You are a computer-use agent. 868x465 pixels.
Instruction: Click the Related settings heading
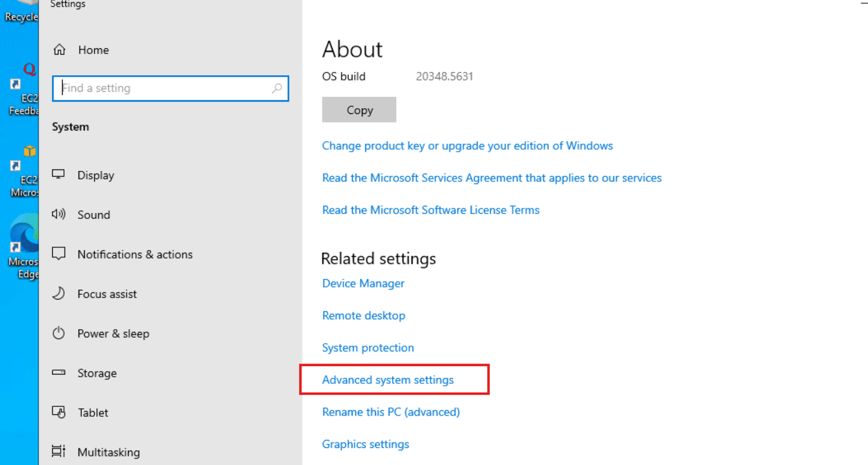pyautogui.click(x=378, y=259)
